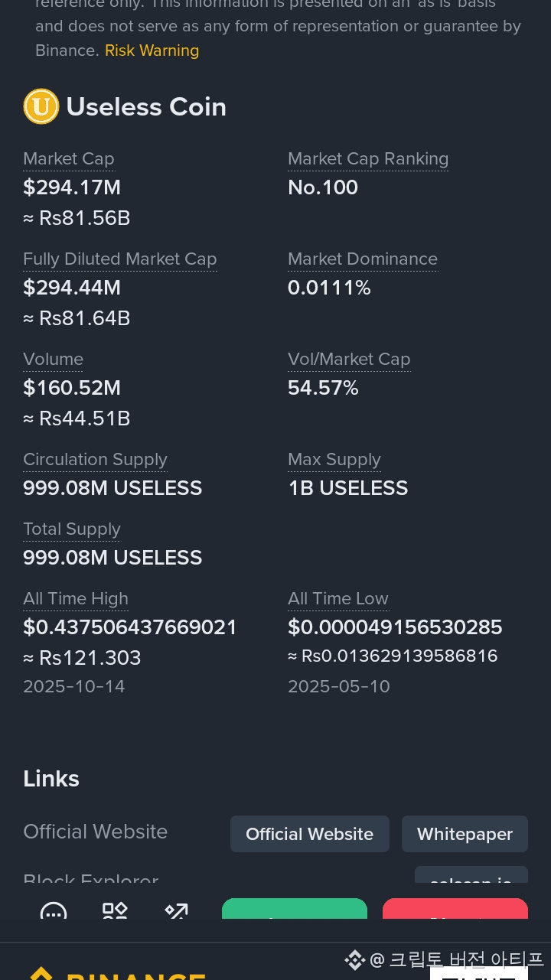This screenshot has height=980, width=551.
Task: Tap the Fully Diluted Market Cap label
Action: tap(120, 259)
